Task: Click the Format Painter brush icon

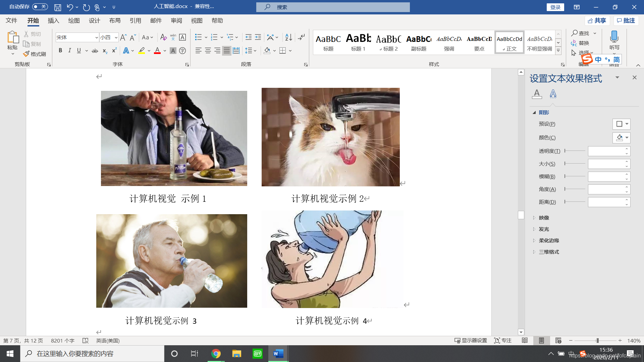Action: [26, 54]
